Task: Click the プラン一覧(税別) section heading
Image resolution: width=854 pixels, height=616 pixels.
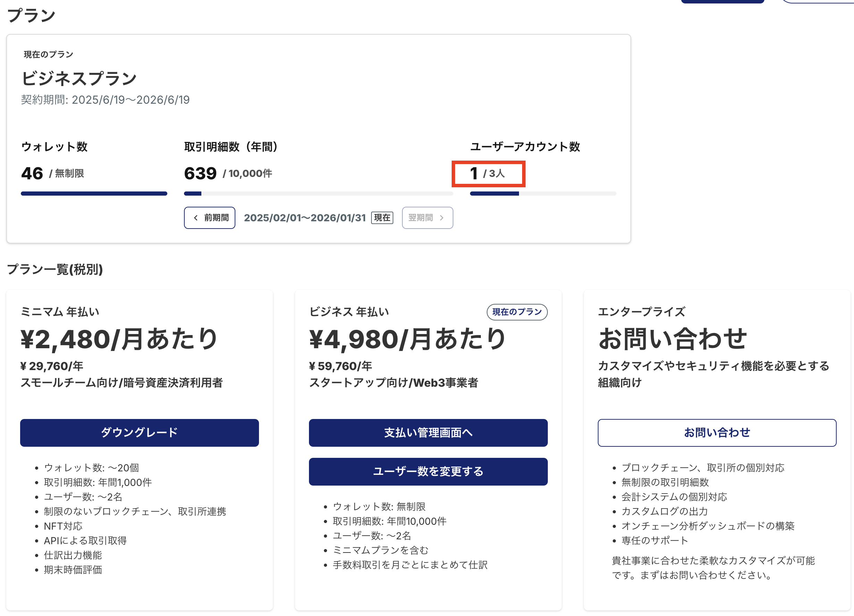Action: coord(55,269)
